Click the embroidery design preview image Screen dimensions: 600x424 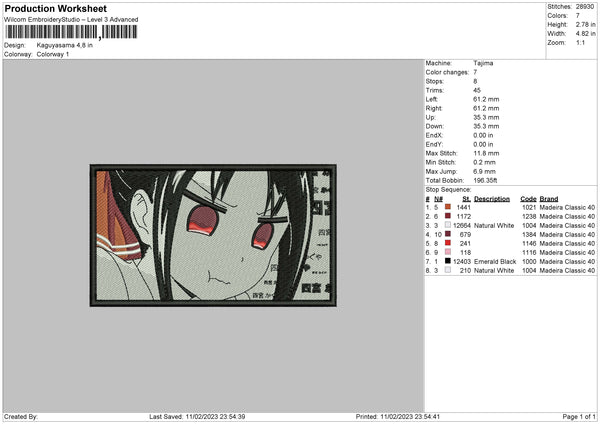(213, 235)
